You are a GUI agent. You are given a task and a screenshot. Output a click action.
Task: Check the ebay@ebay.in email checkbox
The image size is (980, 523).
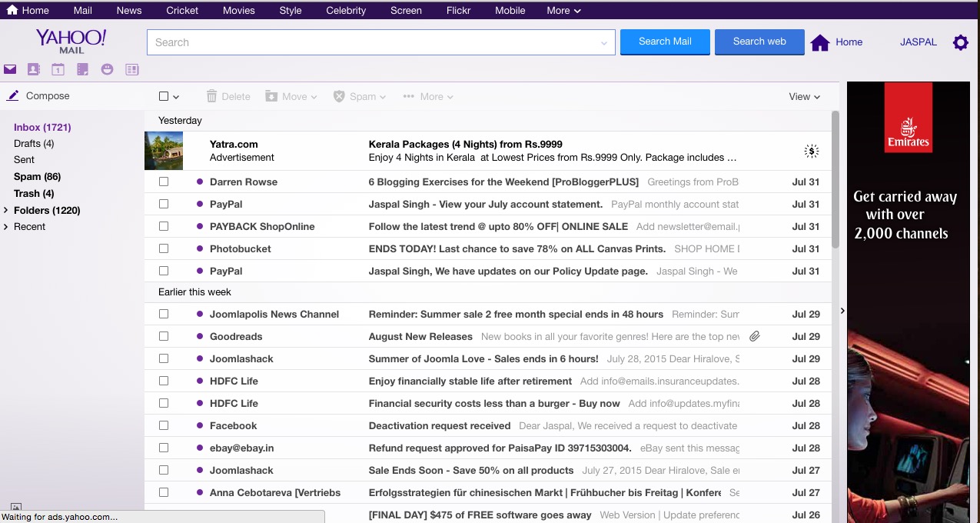(164, 448)
